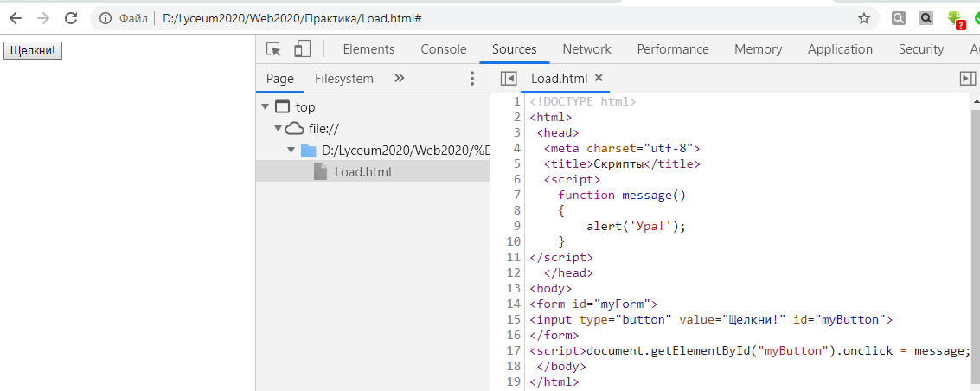Go back to previous page
The width and height of the screenshot is (980, 391).
[x=15, y=18]
